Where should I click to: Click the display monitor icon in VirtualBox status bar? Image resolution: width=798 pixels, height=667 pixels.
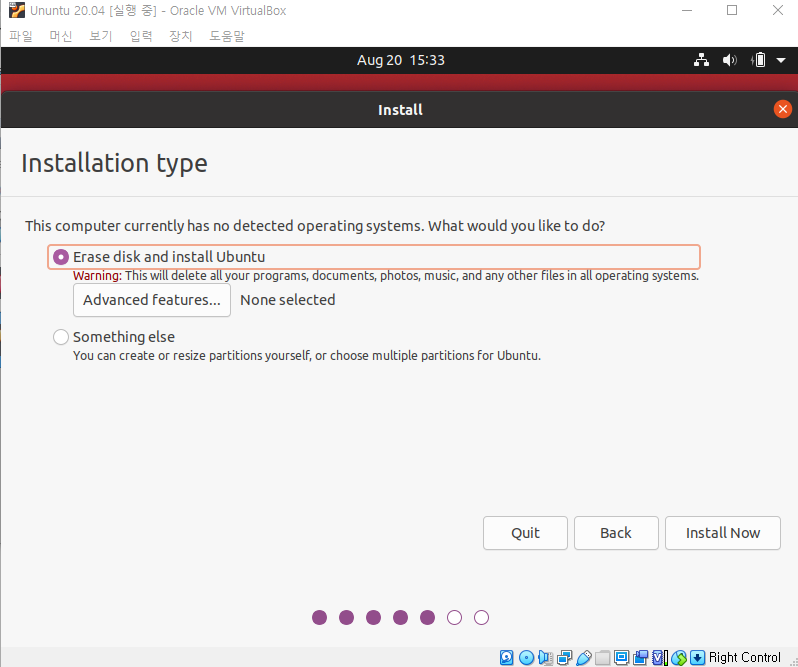coord(621,657)
